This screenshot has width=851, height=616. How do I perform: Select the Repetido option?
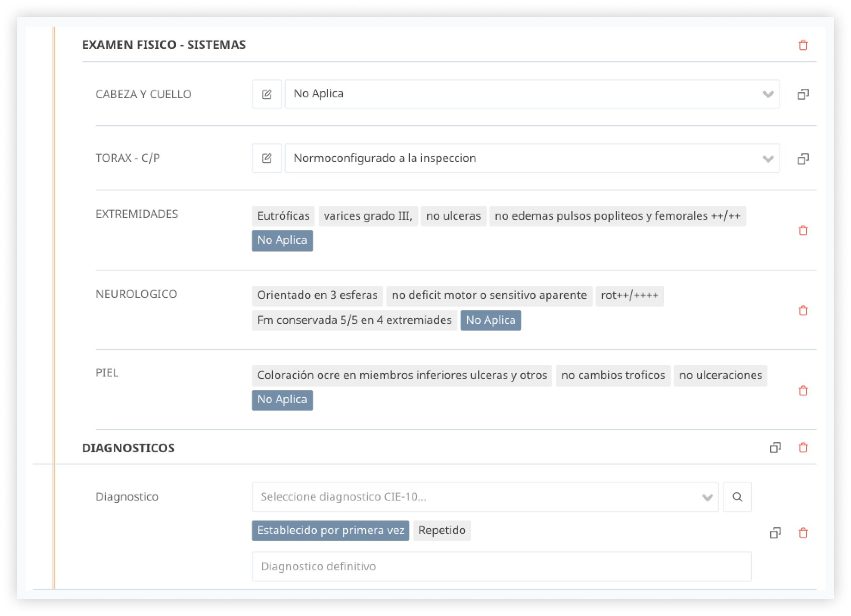[442, 530]
